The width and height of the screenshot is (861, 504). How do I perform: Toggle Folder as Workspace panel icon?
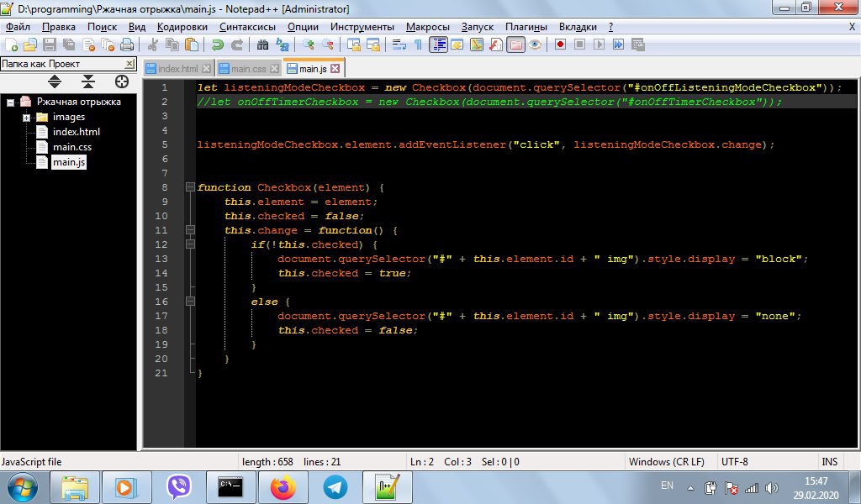pos(515,45)
